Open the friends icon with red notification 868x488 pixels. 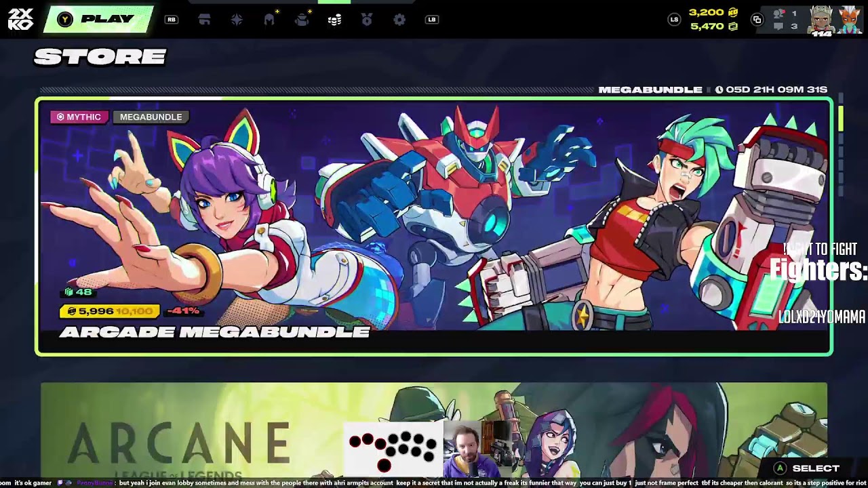click(780, 13)
